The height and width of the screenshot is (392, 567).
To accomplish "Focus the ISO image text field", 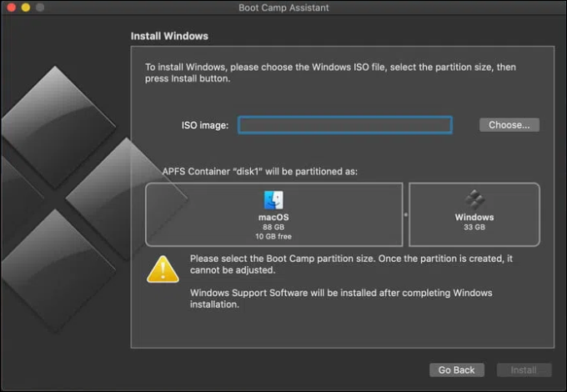I will point(344,125).
